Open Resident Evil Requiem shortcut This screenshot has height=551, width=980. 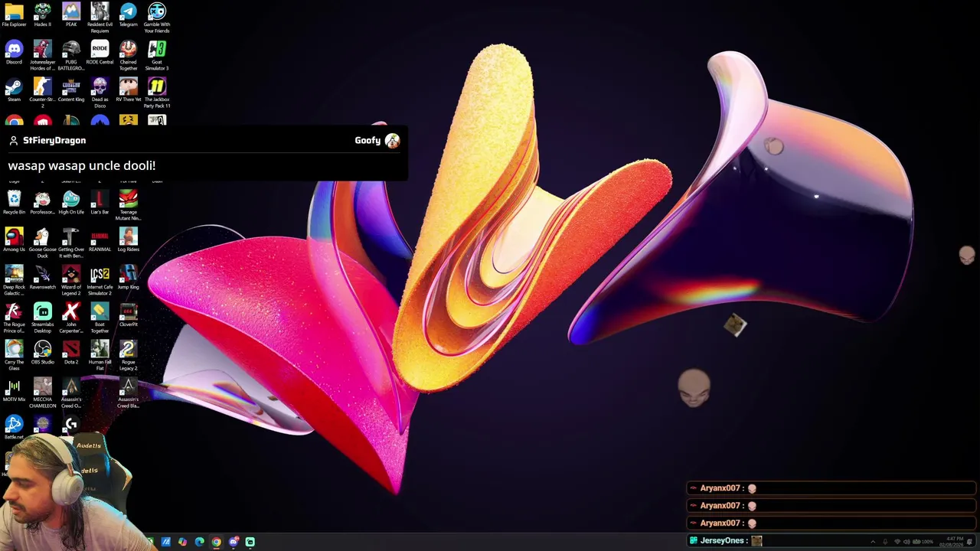pos(100,18)
